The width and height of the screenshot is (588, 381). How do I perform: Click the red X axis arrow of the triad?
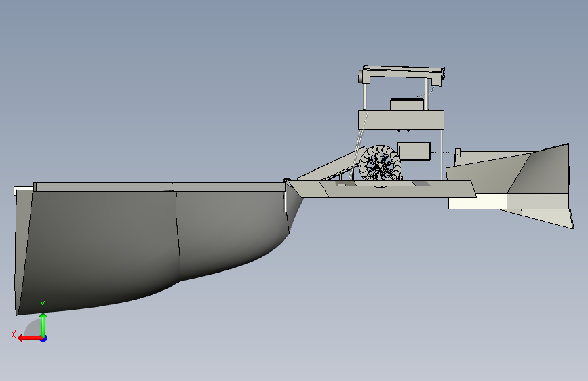(x=31, y=338)
